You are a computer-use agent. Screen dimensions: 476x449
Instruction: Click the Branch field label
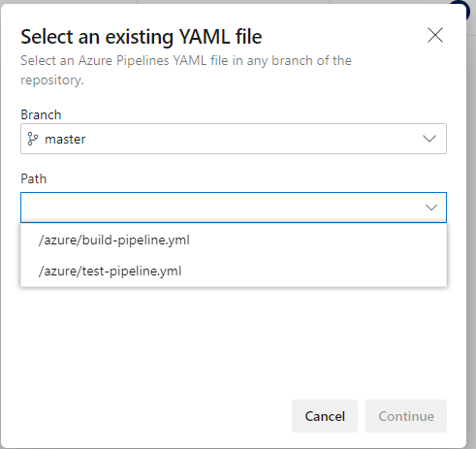point(41,114)
